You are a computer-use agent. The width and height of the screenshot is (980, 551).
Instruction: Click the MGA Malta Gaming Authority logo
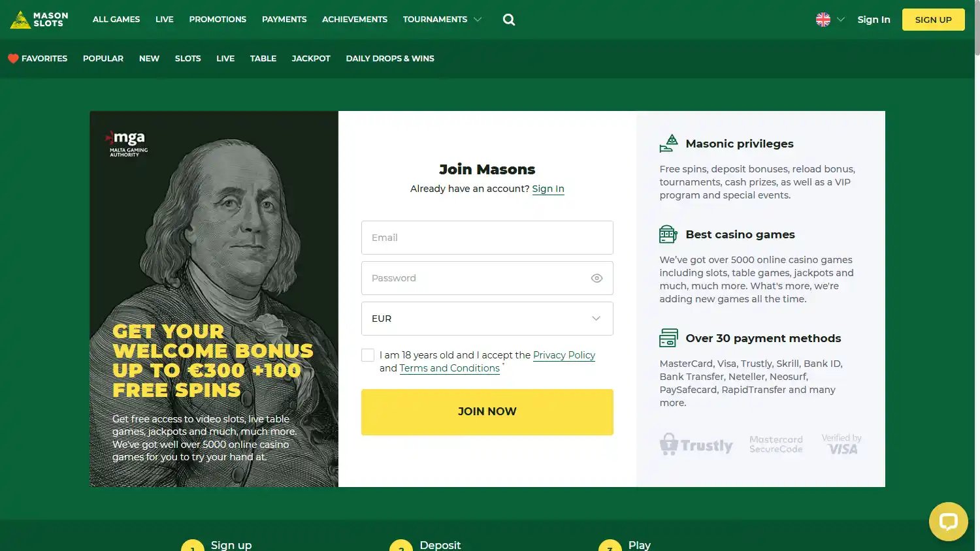pos(127,144)
